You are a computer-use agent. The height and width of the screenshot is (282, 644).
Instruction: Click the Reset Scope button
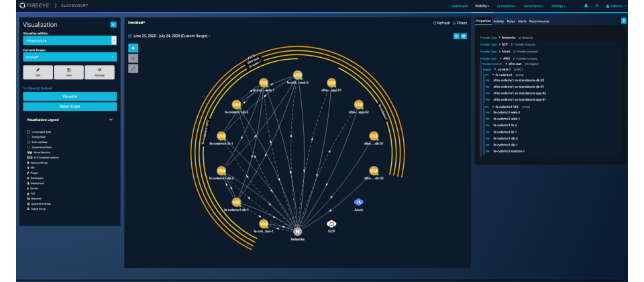point(70,107)
